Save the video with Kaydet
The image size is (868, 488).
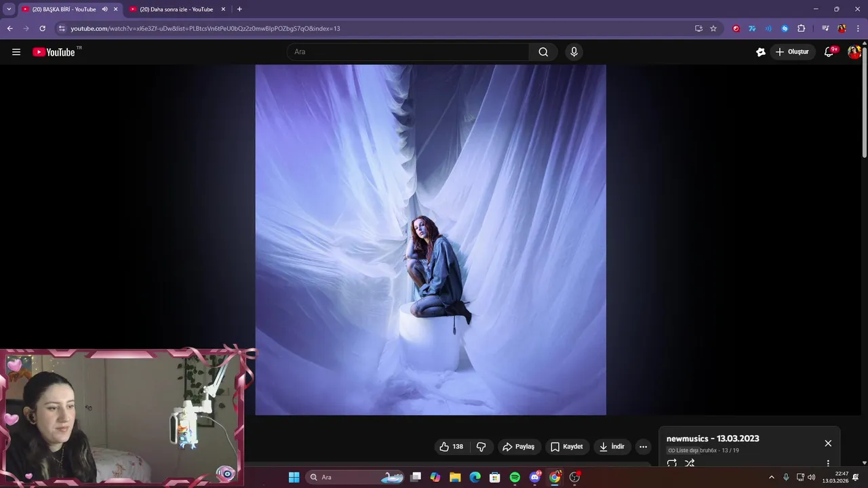567,447
